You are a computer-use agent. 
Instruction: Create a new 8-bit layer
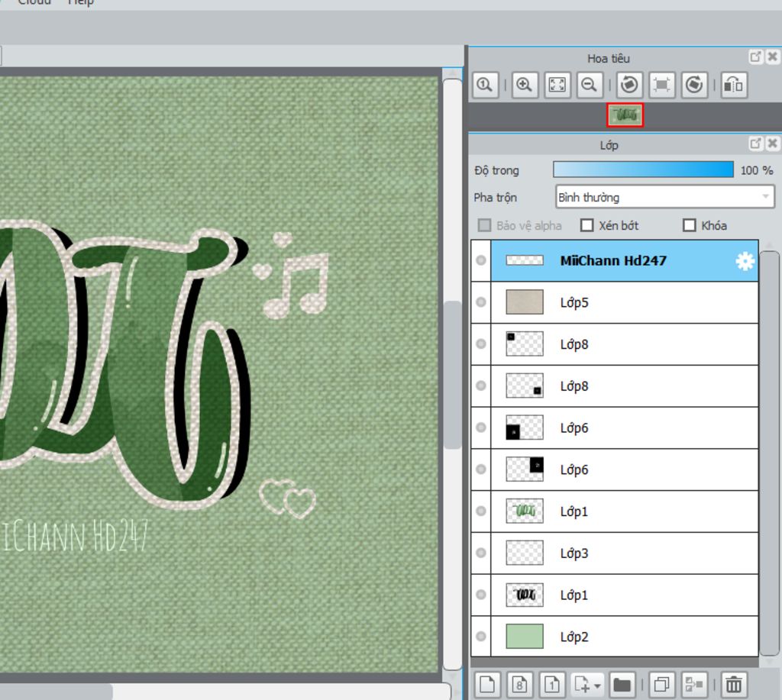click(519, 684)
